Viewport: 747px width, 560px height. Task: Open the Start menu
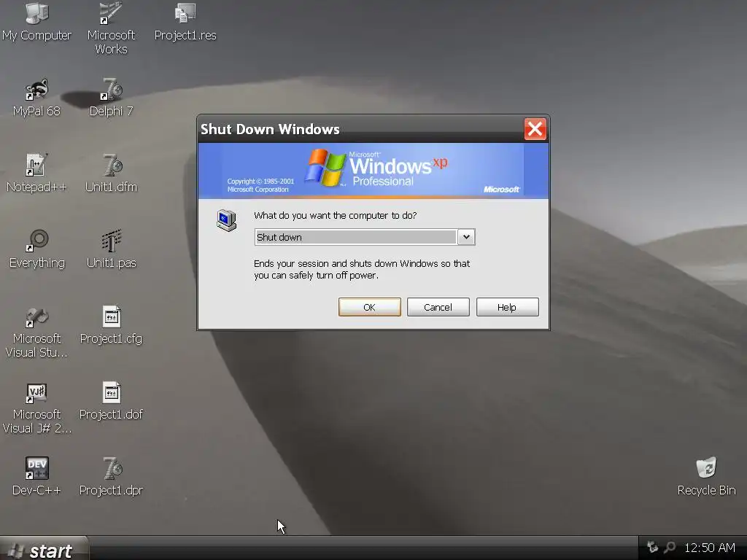click(x=44, y=548)
